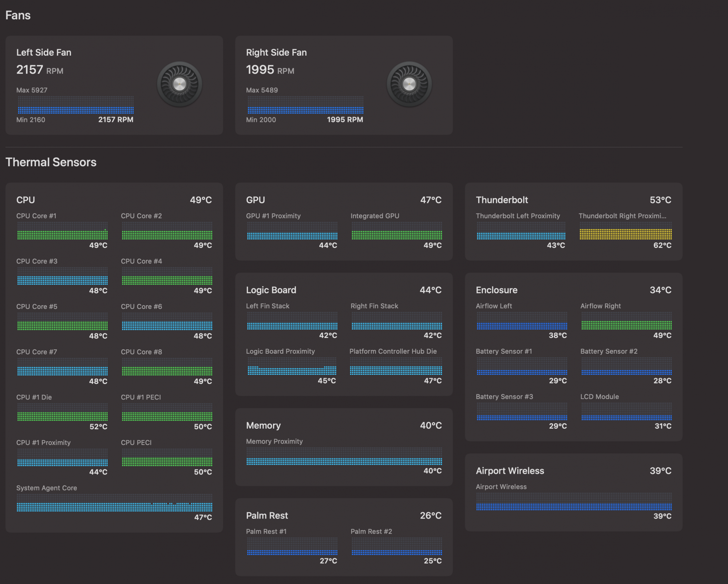Click the Thermal Sensors section heading
The height and width of the screenshot is (584, 728).
[x=51, y=162]
